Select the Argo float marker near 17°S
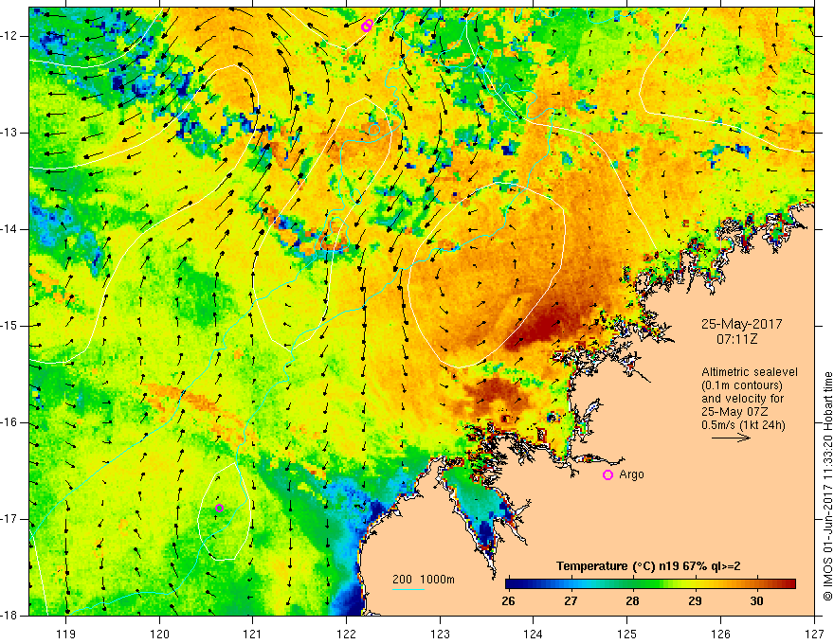834x644 pixels. coord(219,508)
